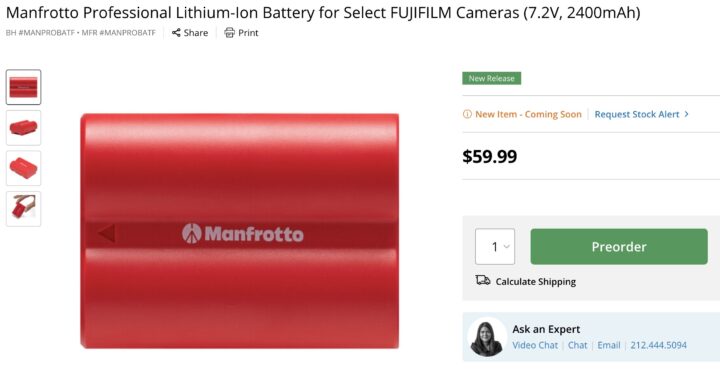
Task: Select the first battery front-view thumbnail
Action: click(x=23, y=87)
